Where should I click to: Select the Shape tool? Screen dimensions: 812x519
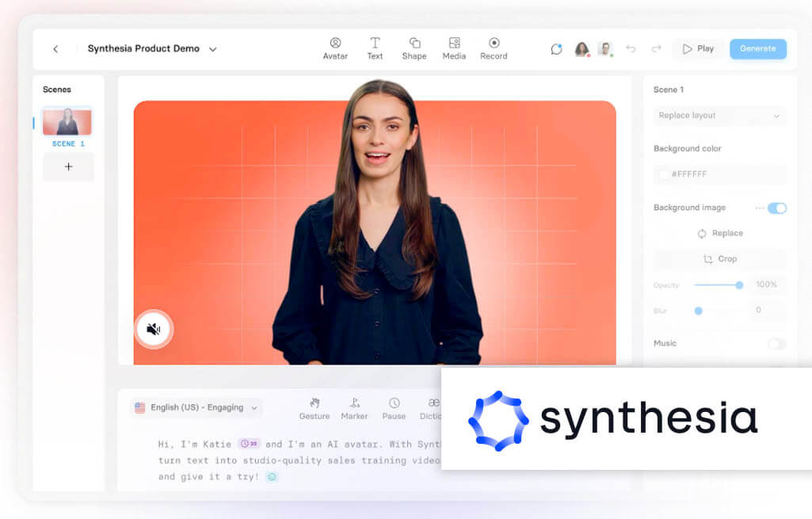click(414, 44)
